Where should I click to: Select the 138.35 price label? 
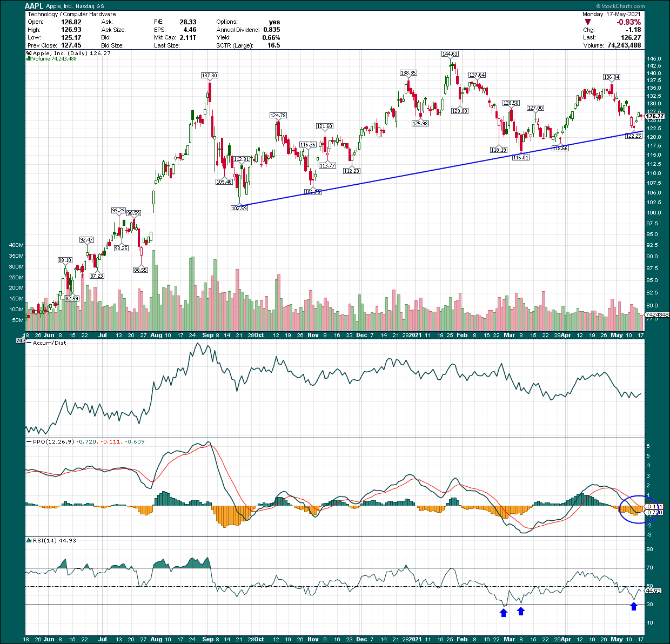tap(408, 72)
